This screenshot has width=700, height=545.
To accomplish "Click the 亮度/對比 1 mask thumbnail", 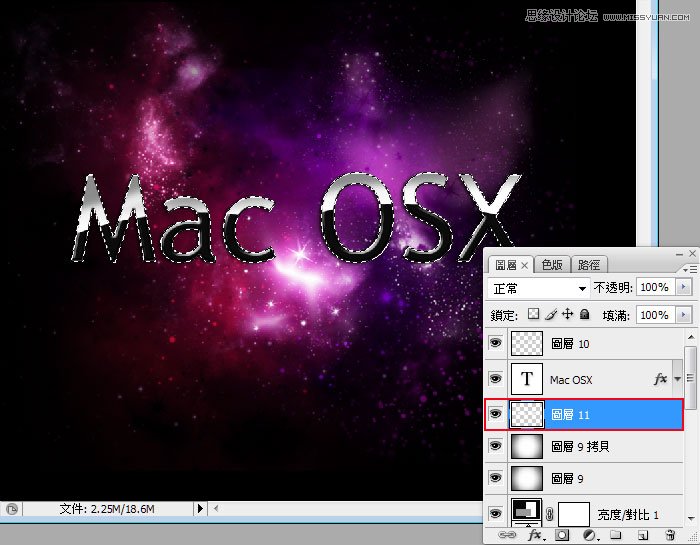I will pyautogui.click(x=574, y=514).
